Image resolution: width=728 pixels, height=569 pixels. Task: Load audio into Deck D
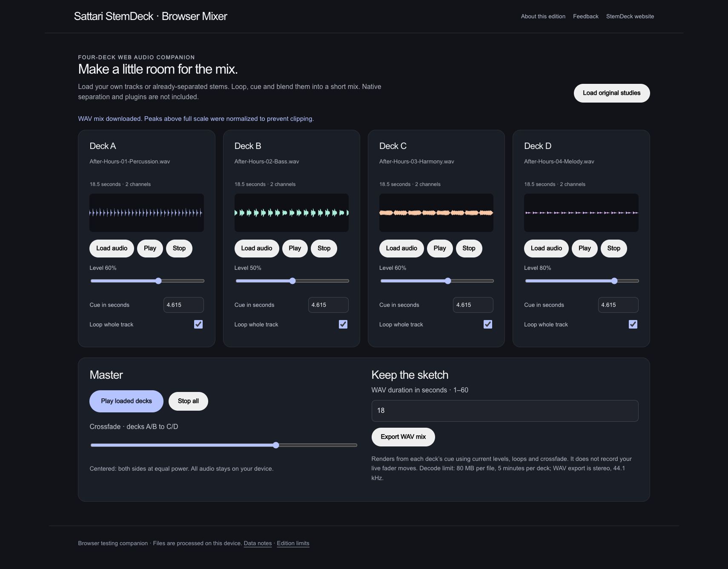point(546,249)
